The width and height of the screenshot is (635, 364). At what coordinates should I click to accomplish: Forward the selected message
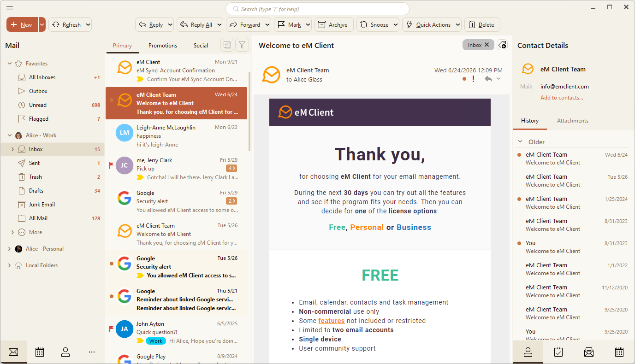point(245,25)
